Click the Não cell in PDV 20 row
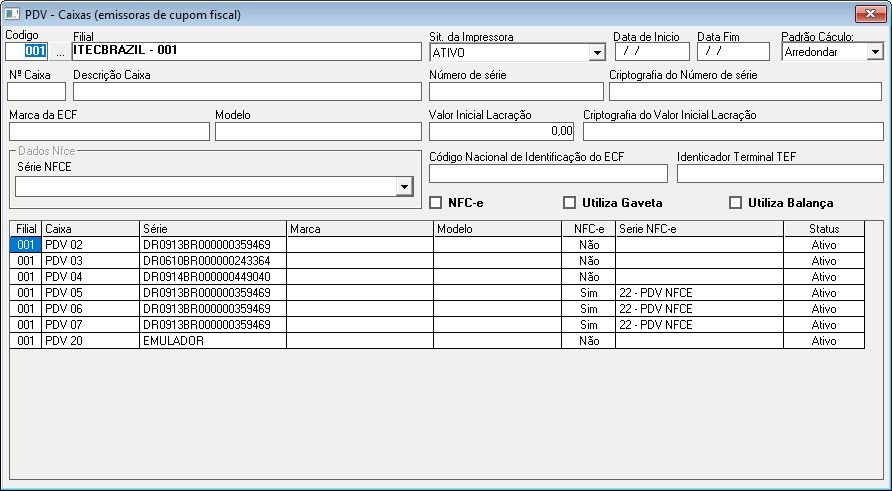The height and width of the screenshot is (491, 892). point(589,340)
